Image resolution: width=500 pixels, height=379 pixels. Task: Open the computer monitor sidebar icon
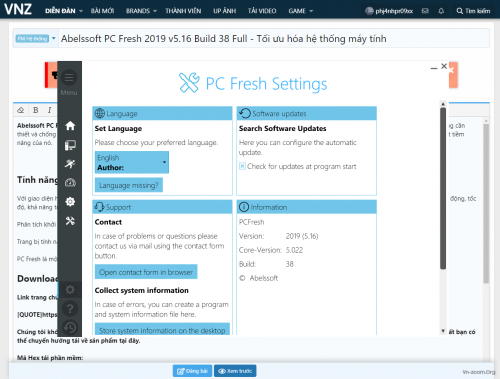[70, 145]
